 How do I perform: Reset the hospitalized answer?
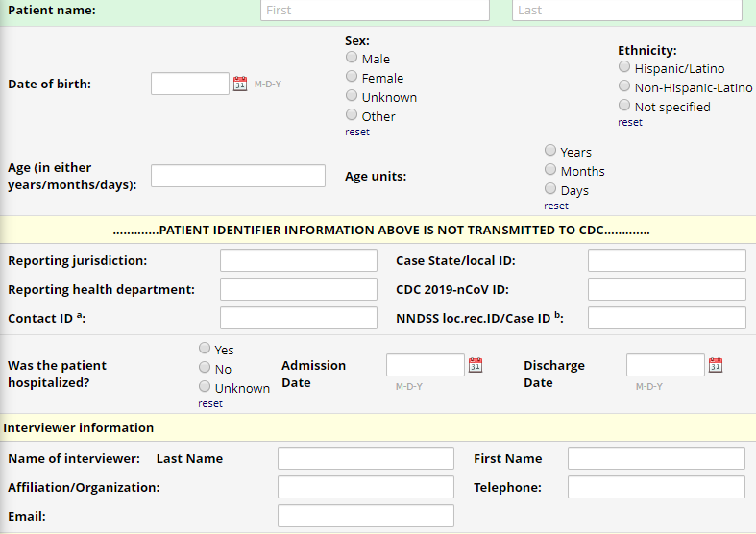(210, 403)
